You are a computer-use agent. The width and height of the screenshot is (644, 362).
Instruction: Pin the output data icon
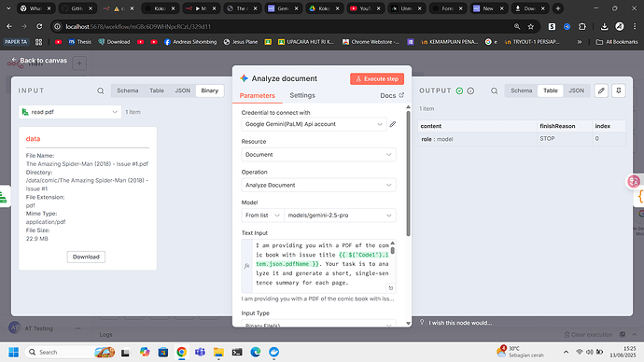click(x=619, y=90)
